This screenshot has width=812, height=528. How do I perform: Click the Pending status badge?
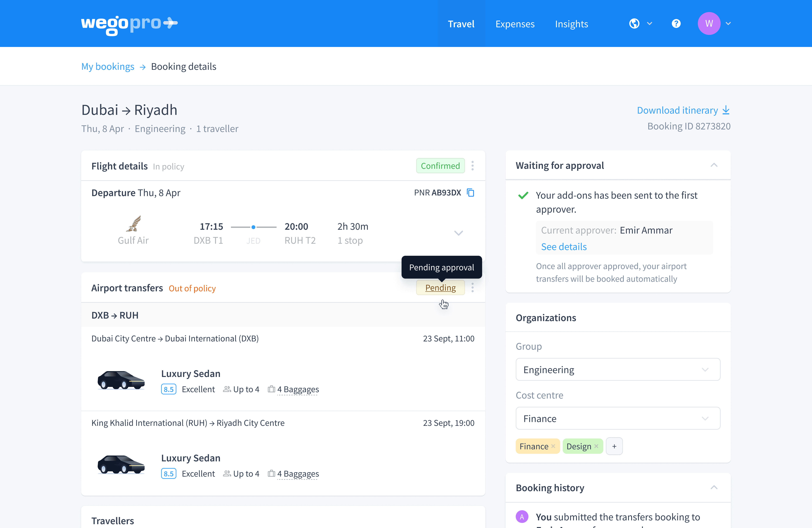(x=440, y=288)
